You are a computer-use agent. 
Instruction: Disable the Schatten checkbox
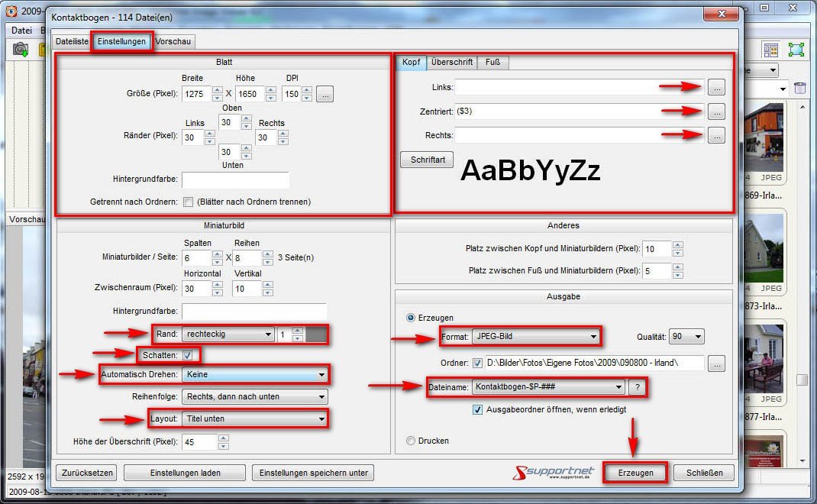[x=188, y=355]
